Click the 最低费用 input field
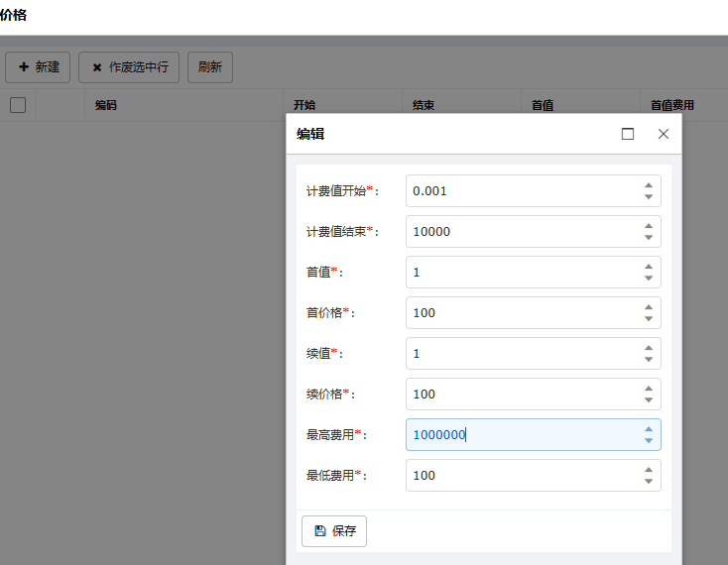Image resolution: width=728 pixels, height=565 pixels. click(x=533, y=476)
